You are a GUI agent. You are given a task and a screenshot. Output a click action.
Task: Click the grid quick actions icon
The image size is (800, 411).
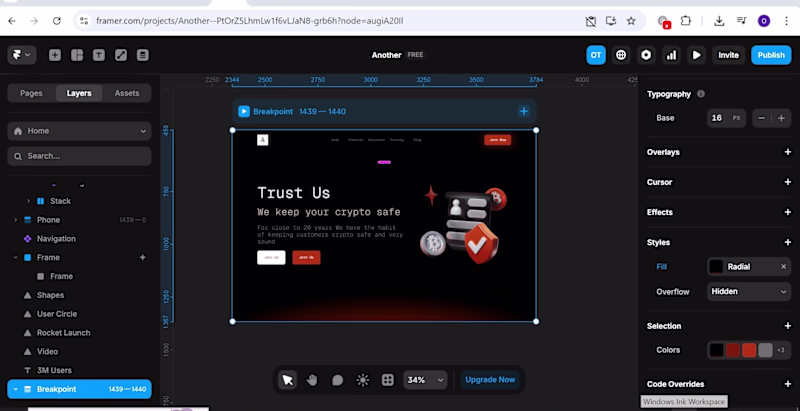coord(388,380)
